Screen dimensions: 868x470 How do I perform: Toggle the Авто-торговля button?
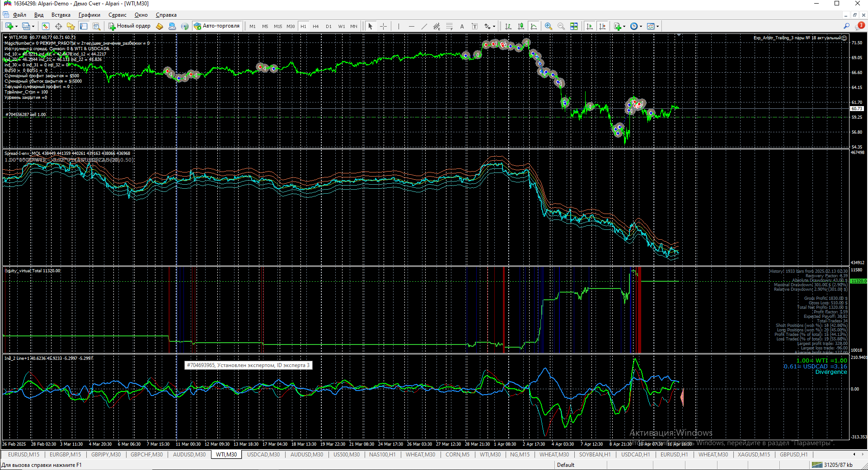(216, 26)
